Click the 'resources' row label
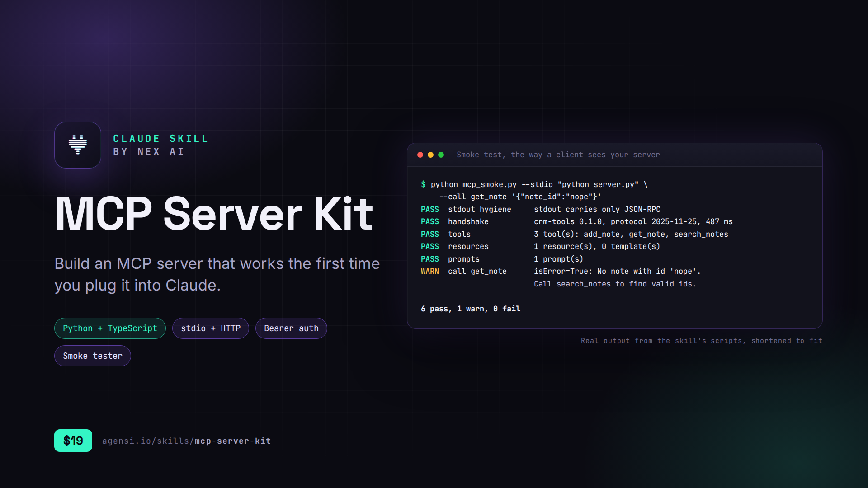Image resolution: width=868 pixels, height=488 pixels. point(468,246)
